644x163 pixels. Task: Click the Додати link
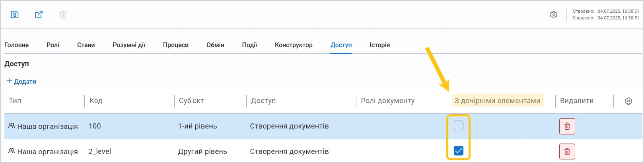point(25,81)
